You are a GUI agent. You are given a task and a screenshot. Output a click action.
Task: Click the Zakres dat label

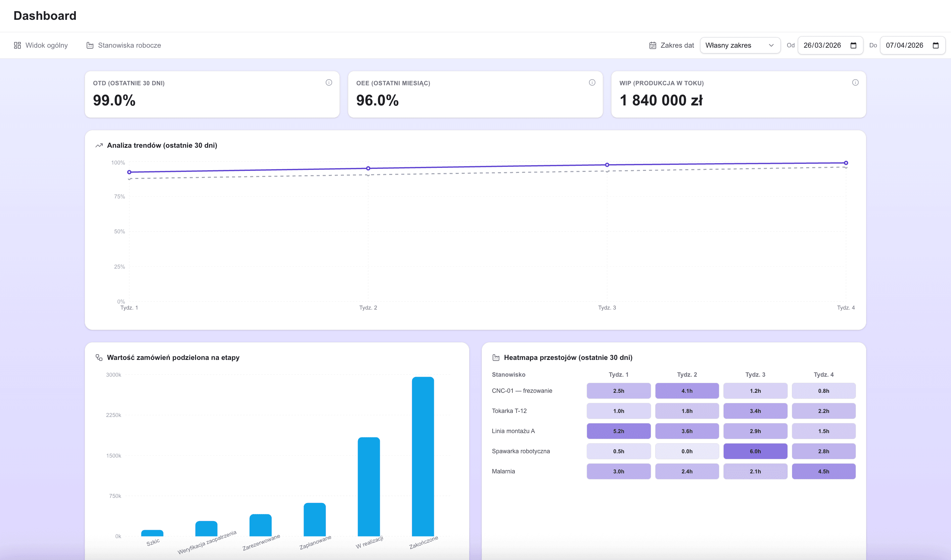[x=677, y=45]
